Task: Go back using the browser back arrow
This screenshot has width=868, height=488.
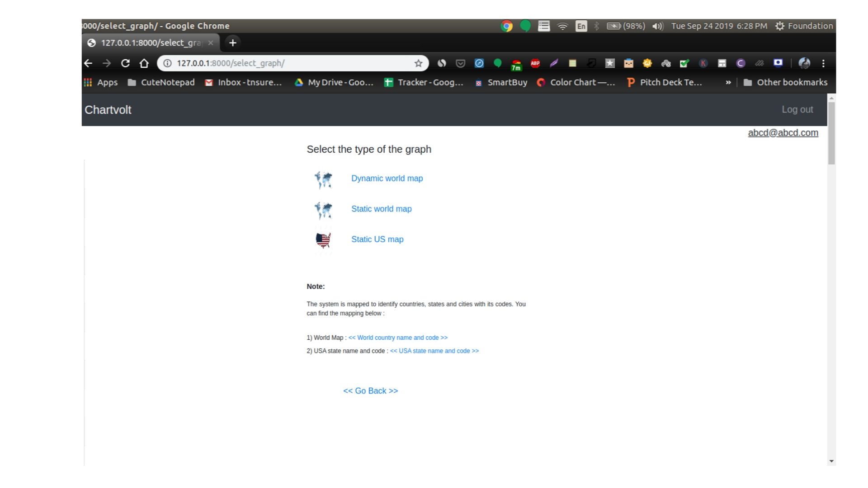Action: pos(88,63)
